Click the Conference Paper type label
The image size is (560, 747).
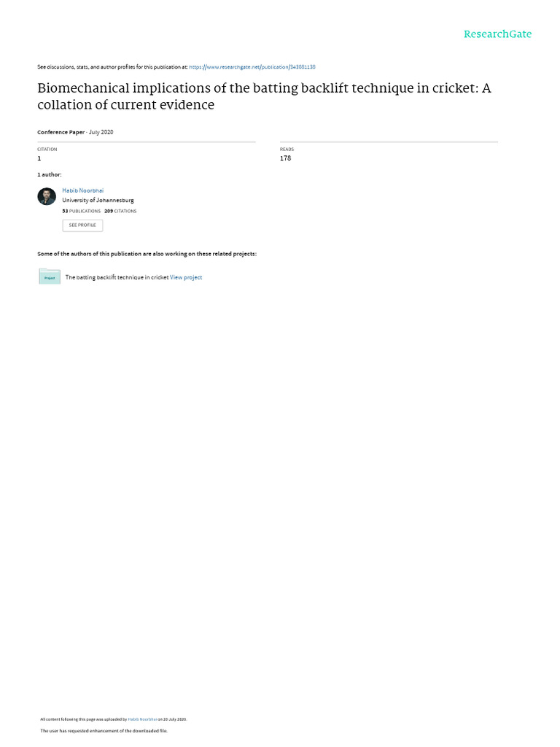tap(61, 132)
